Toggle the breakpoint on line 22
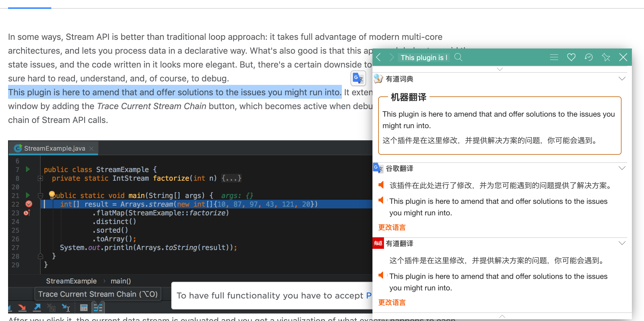Viewport: 644px width, 321px height. (x=29, y=204)
